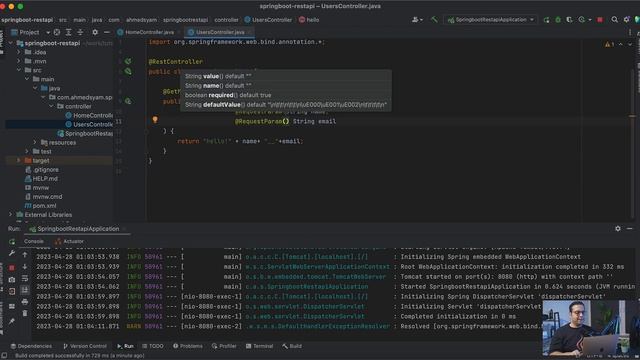Switch to the Actuator tab
Image resolution: width=640 pixels, height=360 pixels.
point(69,241)
